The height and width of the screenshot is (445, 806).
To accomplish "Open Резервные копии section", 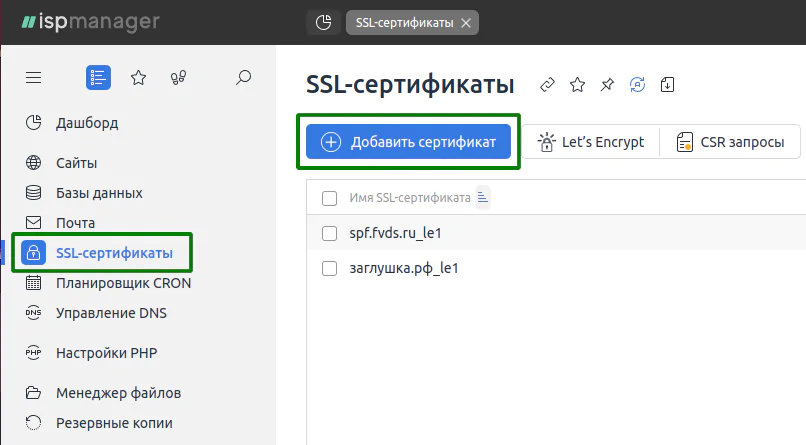I will click(114, 423).
